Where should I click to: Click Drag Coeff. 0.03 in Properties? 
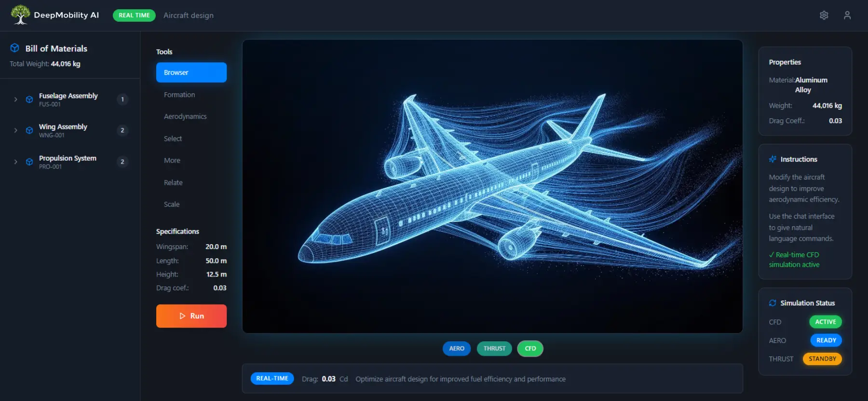tap(805, 121)
